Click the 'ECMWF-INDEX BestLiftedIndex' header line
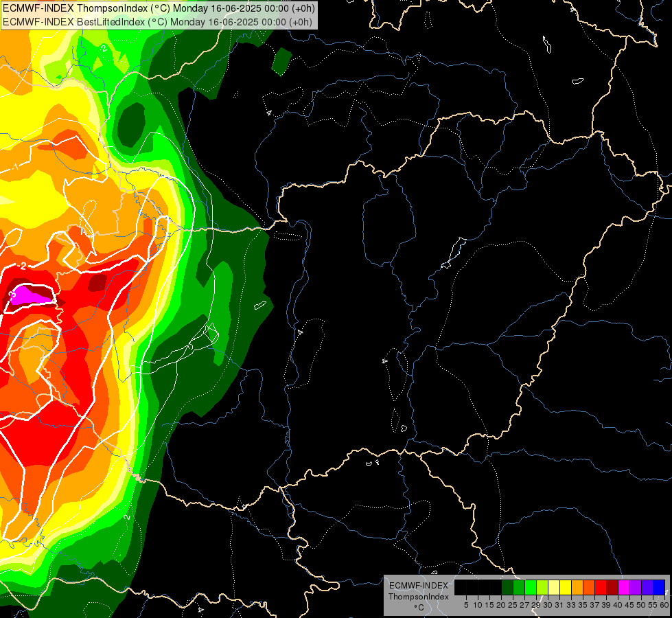 [158, 22]
